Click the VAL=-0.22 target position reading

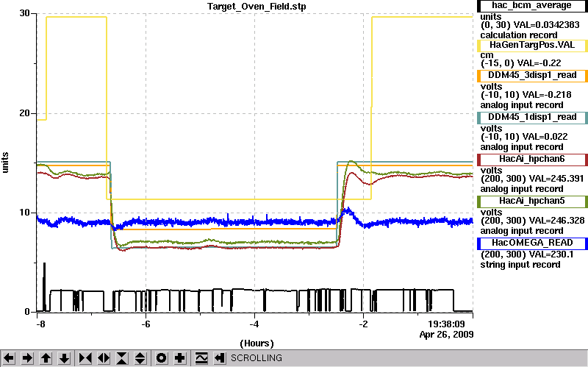coord(537,63)
